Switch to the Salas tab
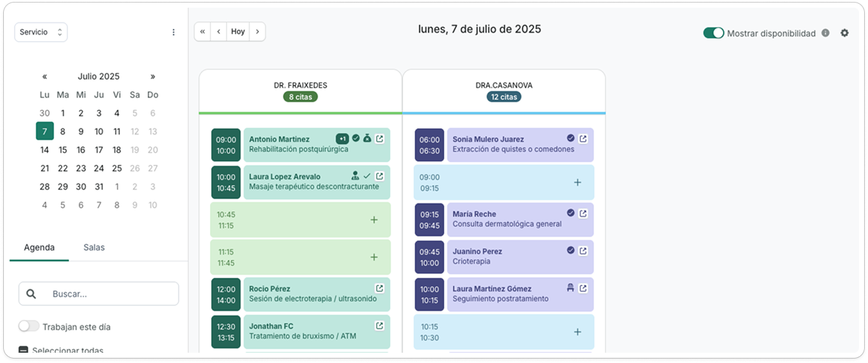The width and height of the screenshot is (868, 363). tap(94, 248)
